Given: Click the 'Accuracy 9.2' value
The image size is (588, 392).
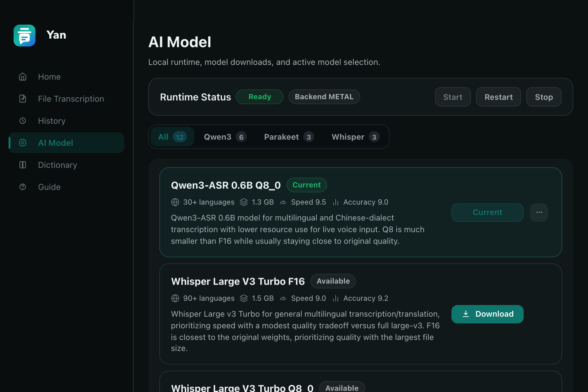Looking at the screenshot, I should pos(366,298).
